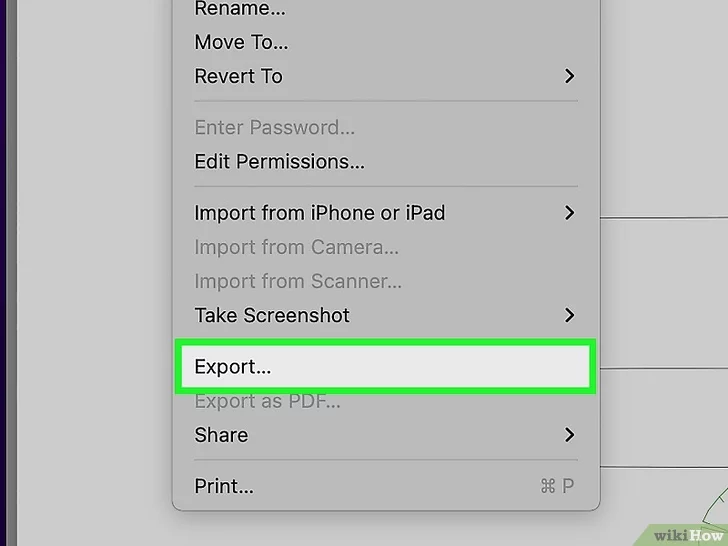
Task: Expand the Take Screenshot submenu chevron
Action: tap(569, 315)
